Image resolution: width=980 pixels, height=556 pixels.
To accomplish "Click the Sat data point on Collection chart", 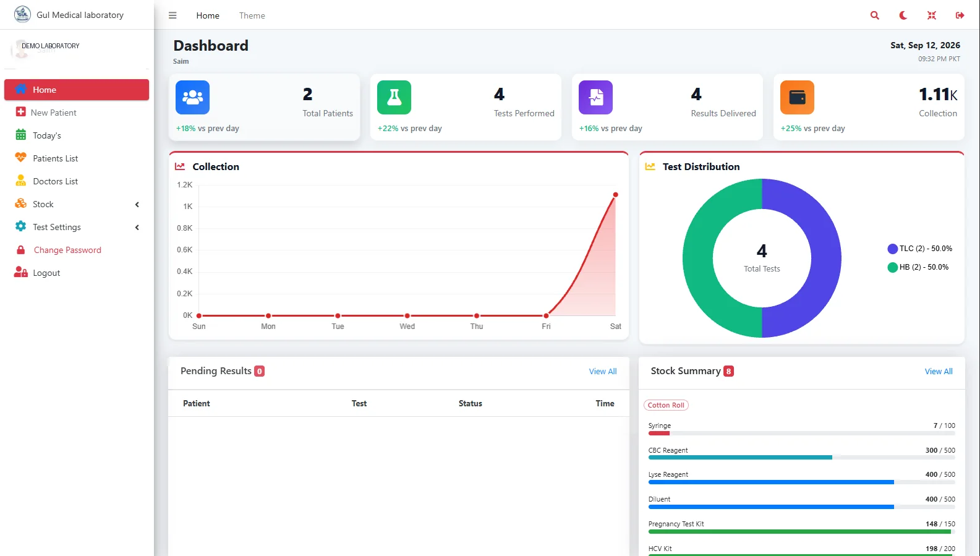I will pyautogui.click(x=615, y=195).
